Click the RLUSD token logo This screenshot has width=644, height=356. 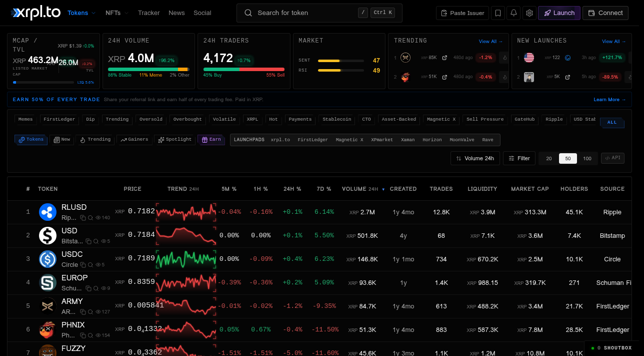(48, 212)
